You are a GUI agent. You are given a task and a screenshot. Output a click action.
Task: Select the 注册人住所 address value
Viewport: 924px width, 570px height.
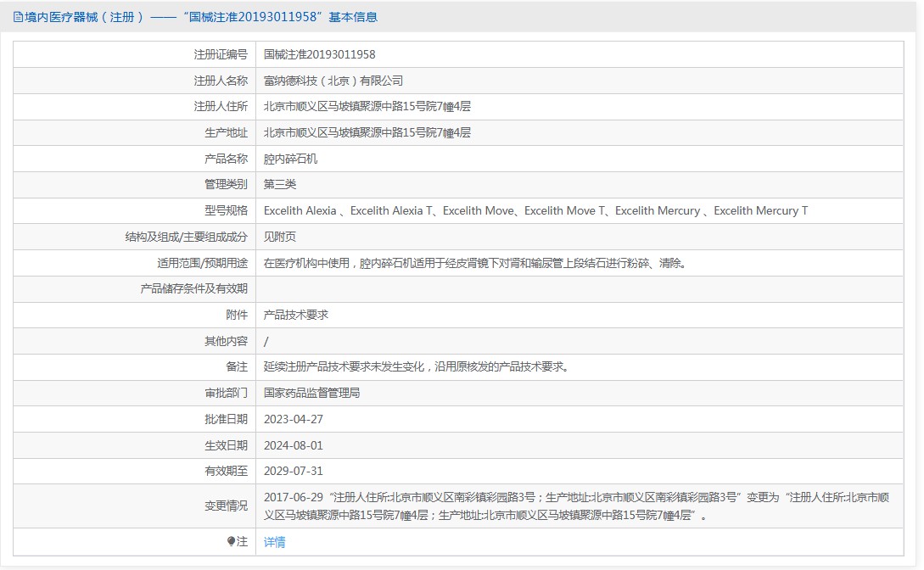(x=367, y=107)
